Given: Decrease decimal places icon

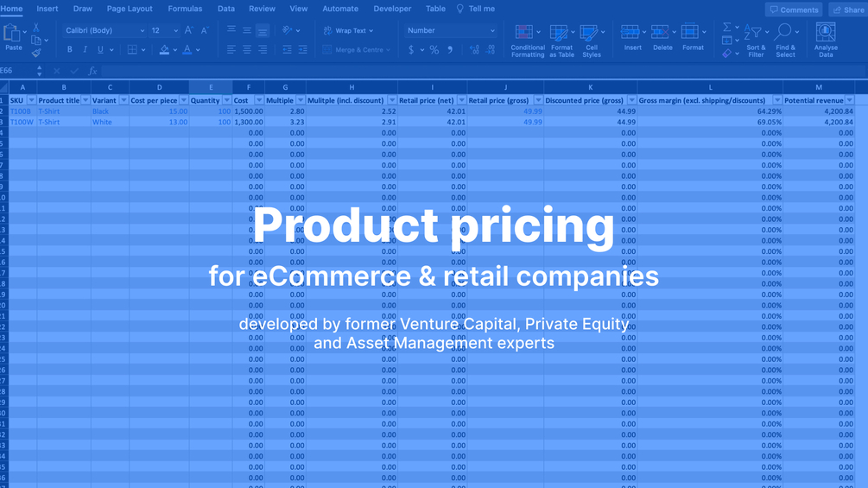Looking at the screenshot, I should point(491,50).
